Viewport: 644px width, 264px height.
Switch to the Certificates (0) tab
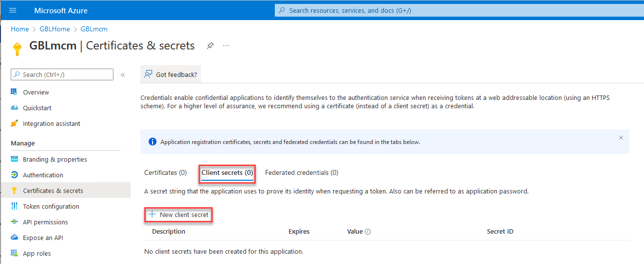pos(165,172)
